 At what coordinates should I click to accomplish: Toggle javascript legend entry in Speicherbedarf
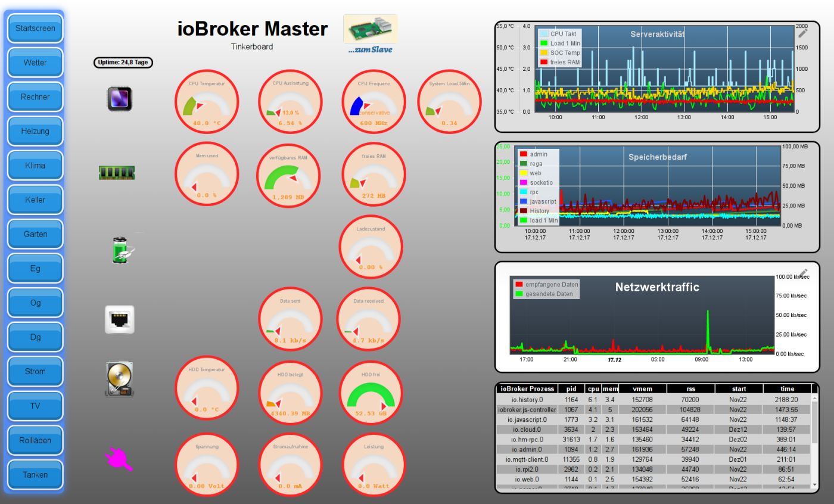[538, 201]
